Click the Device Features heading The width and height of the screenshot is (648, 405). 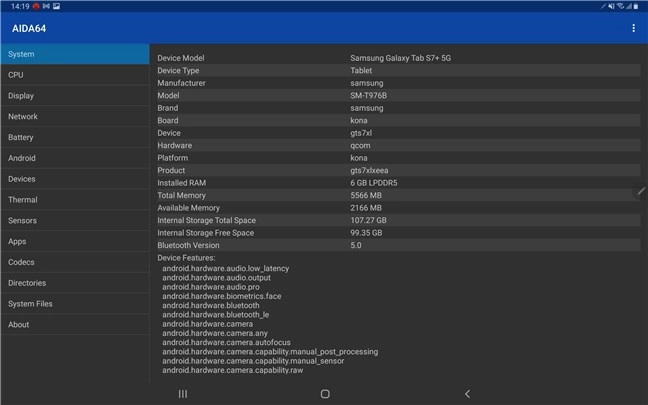pos(186,257)
